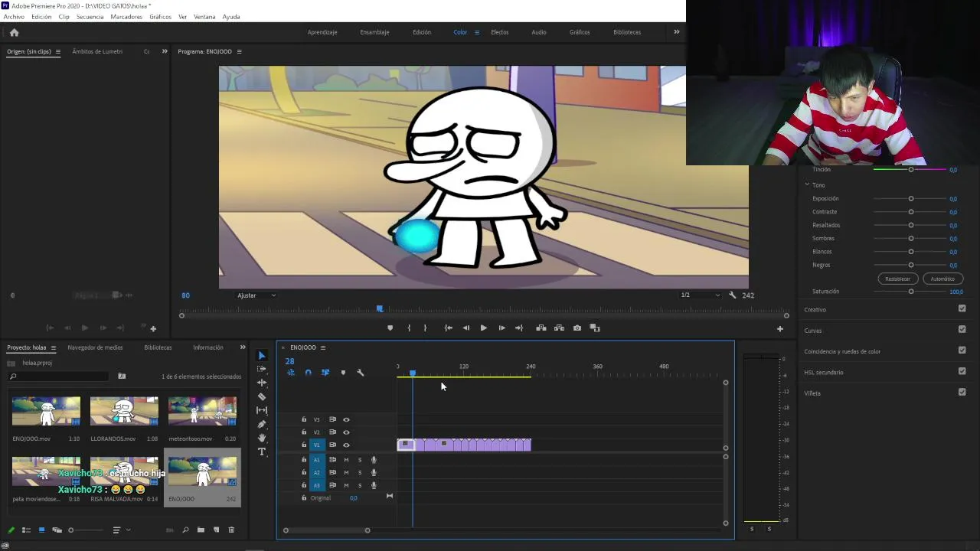
Task: Play the Program monitor sequence
Action: point(483,328)
